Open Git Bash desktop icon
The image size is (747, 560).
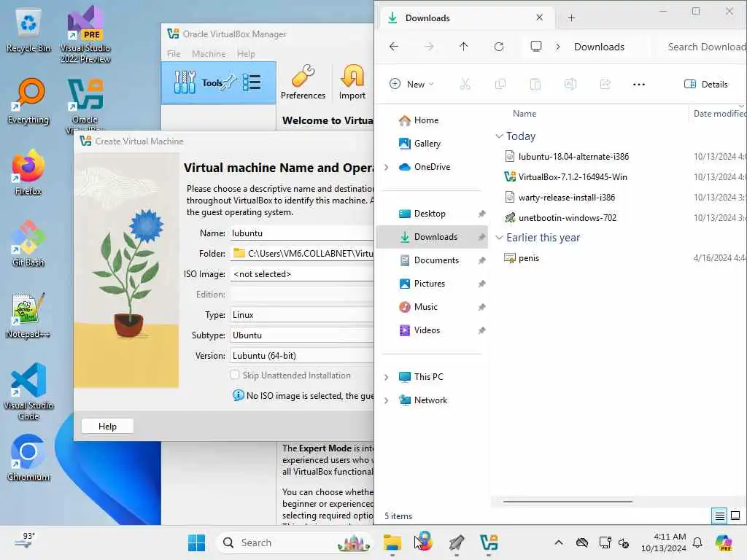click(x=28, y=244)
